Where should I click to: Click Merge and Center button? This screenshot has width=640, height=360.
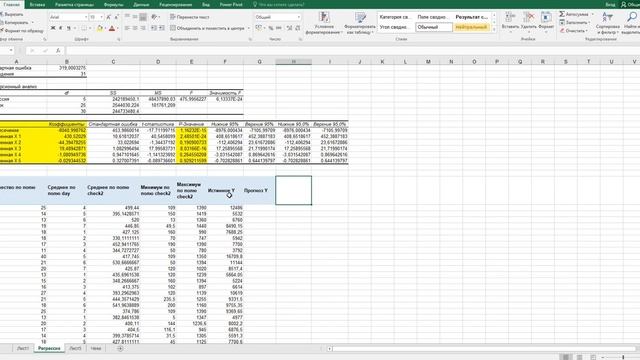(207, 28)
